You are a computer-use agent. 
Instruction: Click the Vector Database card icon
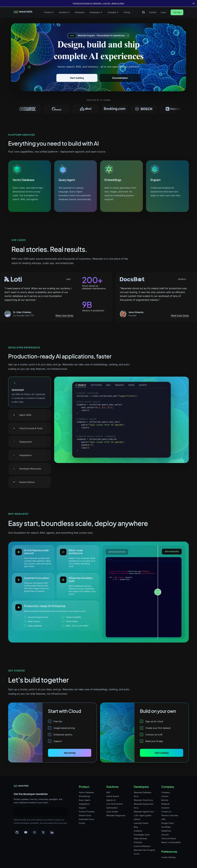tap(17, 169)
